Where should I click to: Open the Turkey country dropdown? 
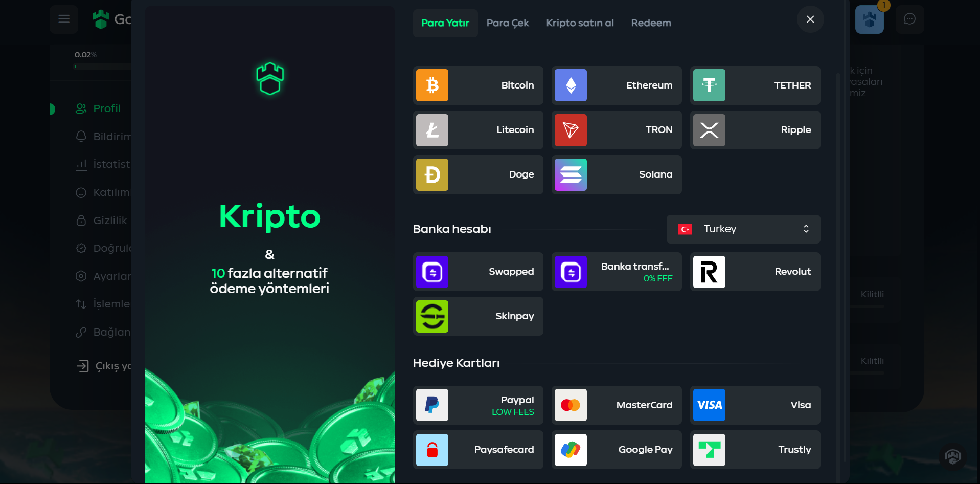tap(743, 229)
